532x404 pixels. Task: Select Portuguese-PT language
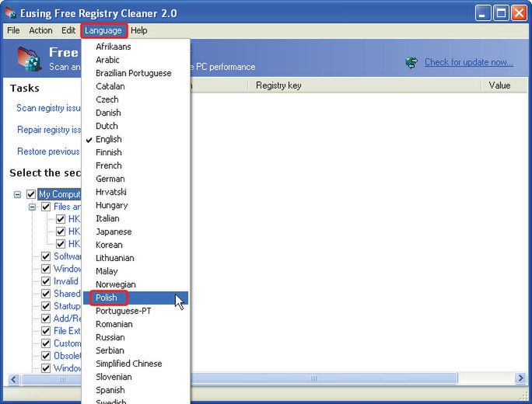(x=135, y=311)
